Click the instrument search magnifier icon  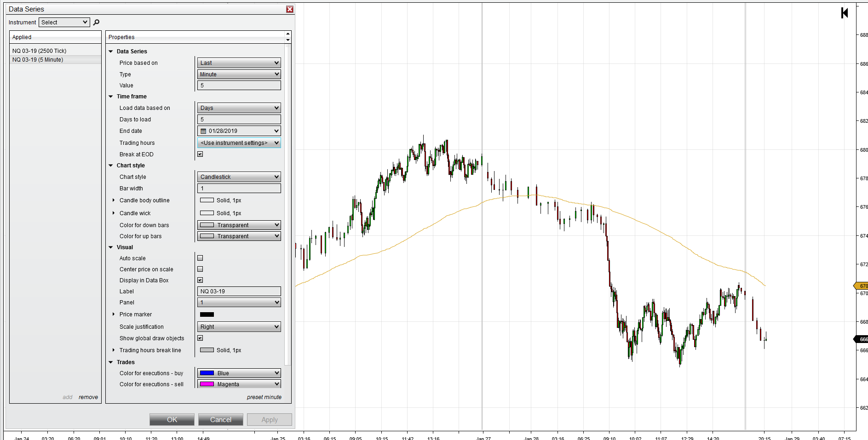96,22
